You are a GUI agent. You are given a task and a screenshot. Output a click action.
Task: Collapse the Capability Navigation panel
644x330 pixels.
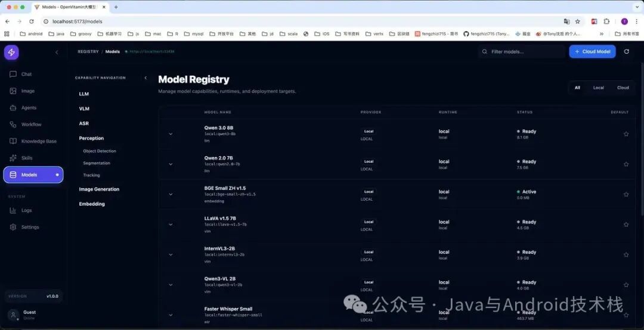(145, 78)
